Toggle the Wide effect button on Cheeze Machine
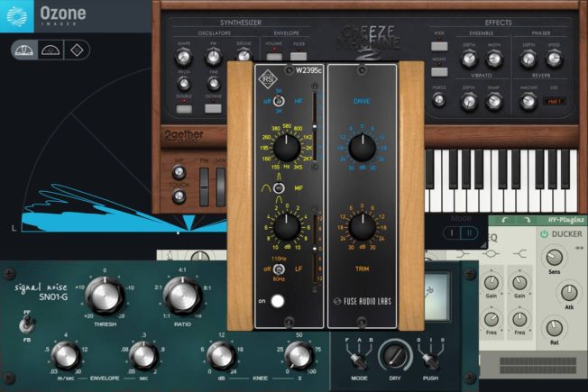The image size is (588, 392). click(439, 47)
